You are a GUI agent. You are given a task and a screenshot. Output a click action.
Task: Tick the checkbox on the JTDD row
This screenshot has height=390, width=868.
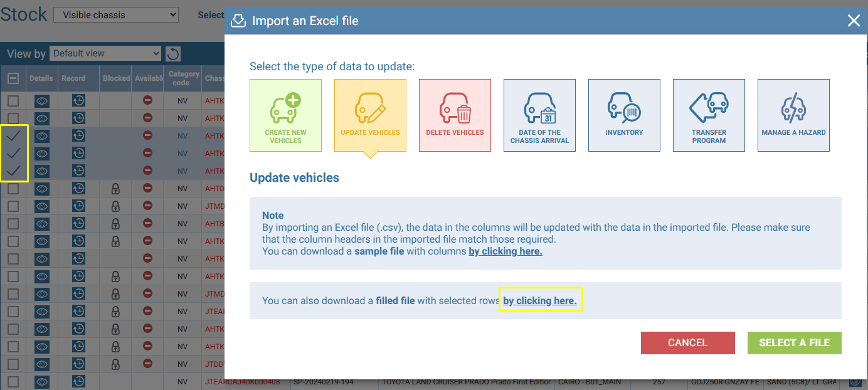13,364
